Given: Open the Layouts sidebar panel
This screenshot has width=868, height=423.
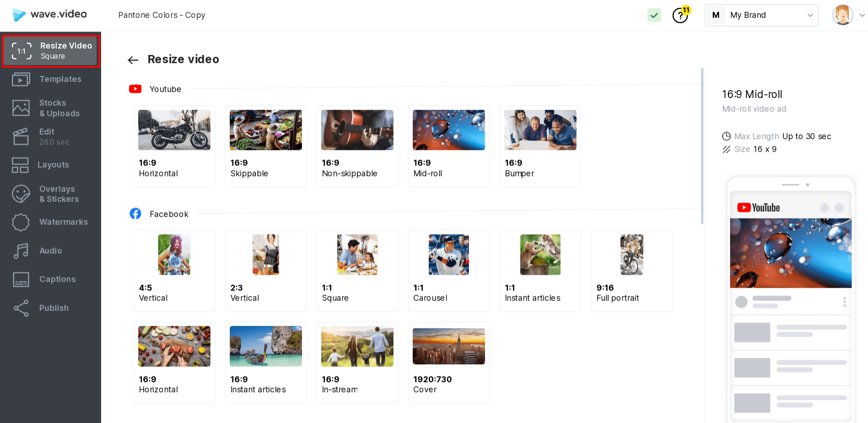Looking at the screenshot, I should point(50,165).
